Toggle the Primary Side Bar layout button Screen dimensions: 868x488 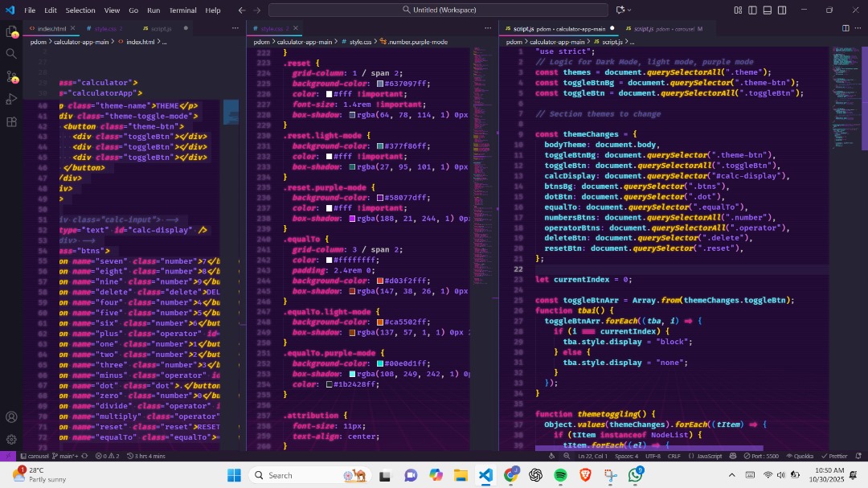(753, 10)
